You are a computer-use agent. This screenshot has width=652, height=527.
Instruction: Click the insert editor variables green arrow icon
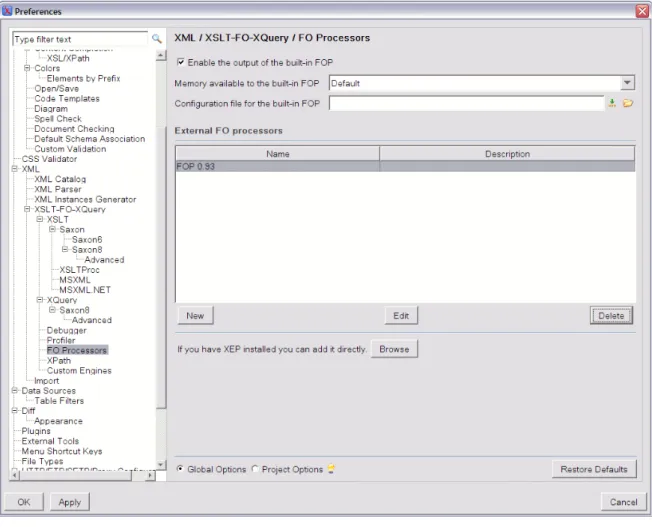coord(612,103)
